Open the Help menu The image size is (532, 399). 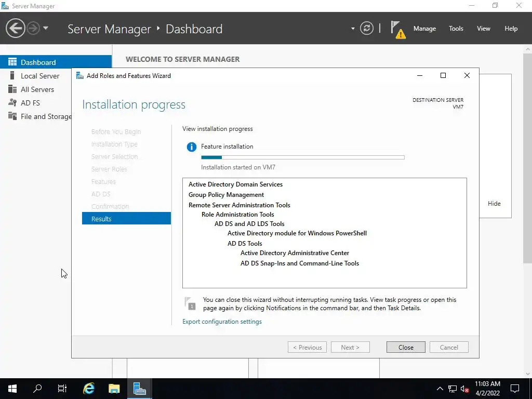[x=511, y=29]
